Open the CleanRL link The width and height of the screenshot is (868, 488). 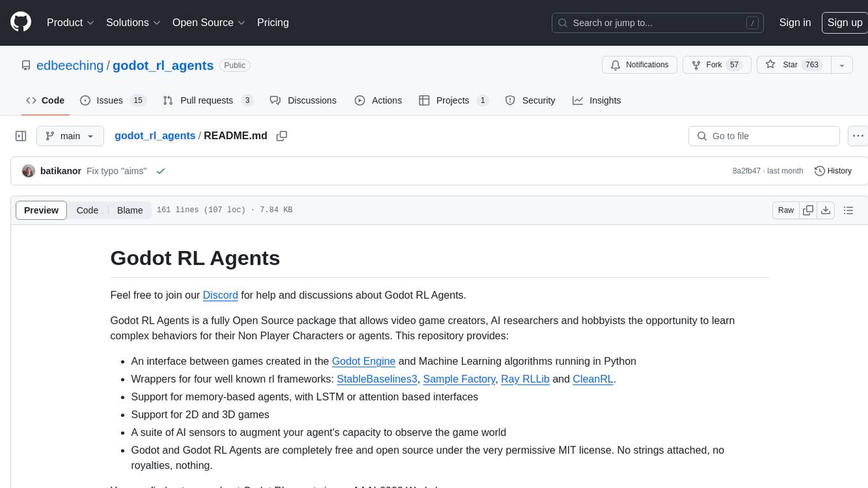[x=593, y=379]
